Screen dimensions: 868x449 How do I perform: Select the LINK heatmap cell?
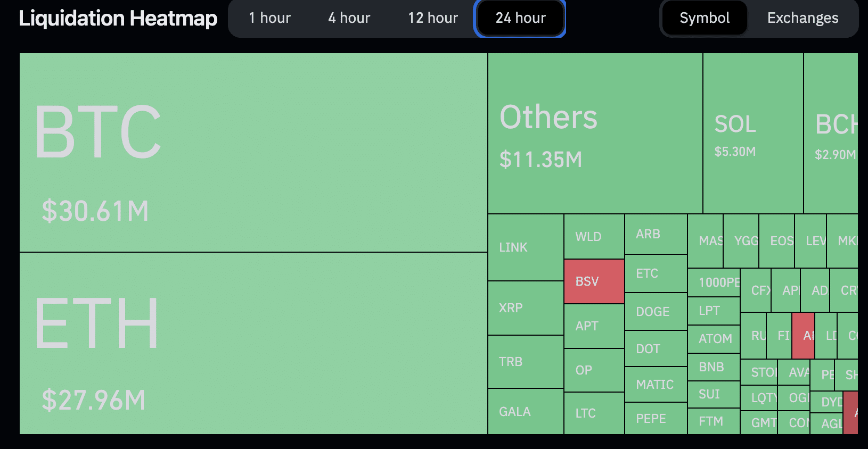point(526,247)
